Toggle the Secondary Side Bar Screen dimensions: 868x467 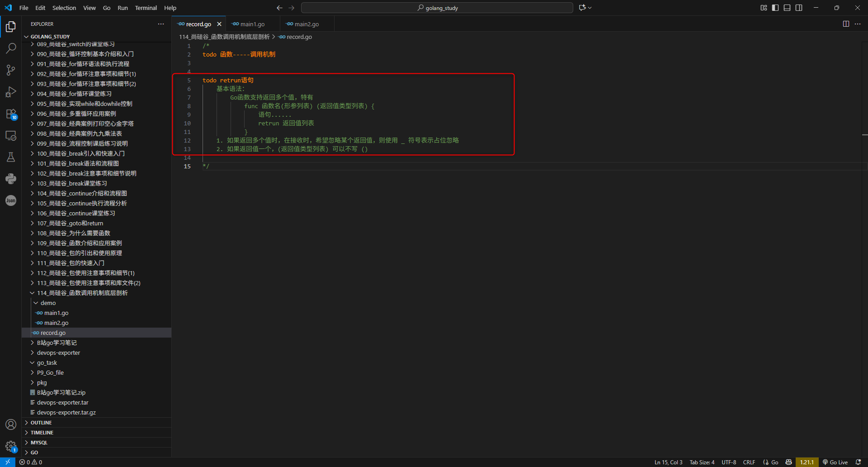799,8
